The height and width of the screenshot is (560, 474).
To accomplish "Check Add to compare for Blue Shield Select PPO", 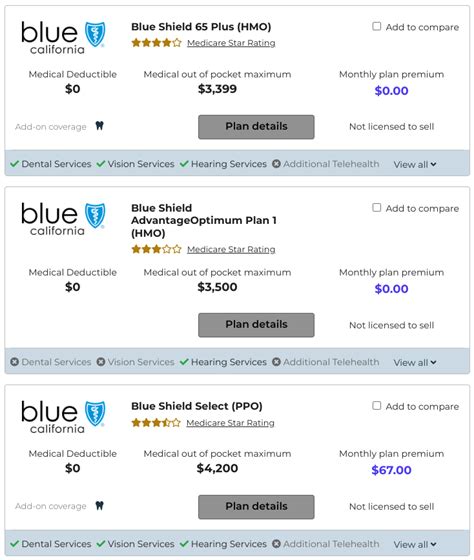I will point(376,405).
